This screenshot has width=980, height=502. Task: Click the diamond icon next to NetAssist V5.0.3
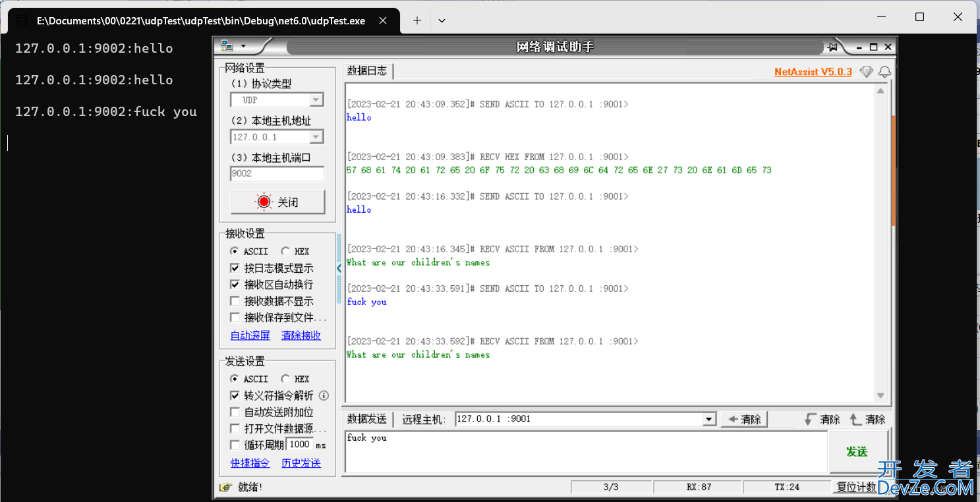tap(866, 72)
